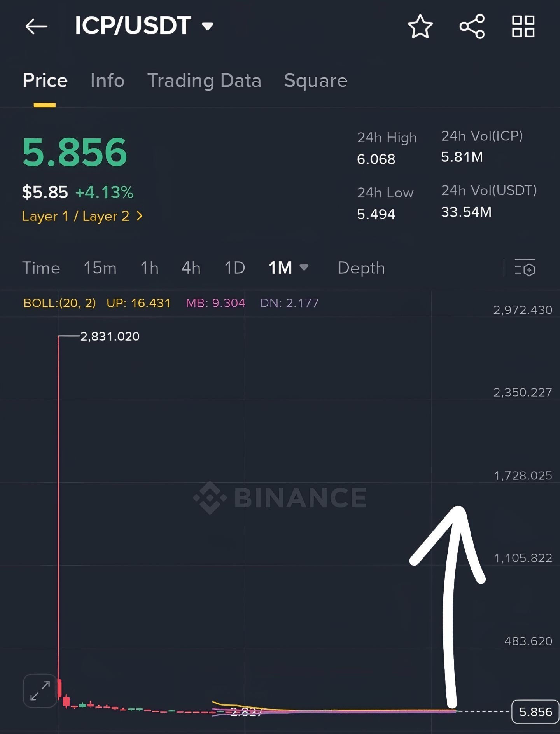This screenshot has width=560, height=734.
Task: Open the share icon
Action: click(472, 26)
